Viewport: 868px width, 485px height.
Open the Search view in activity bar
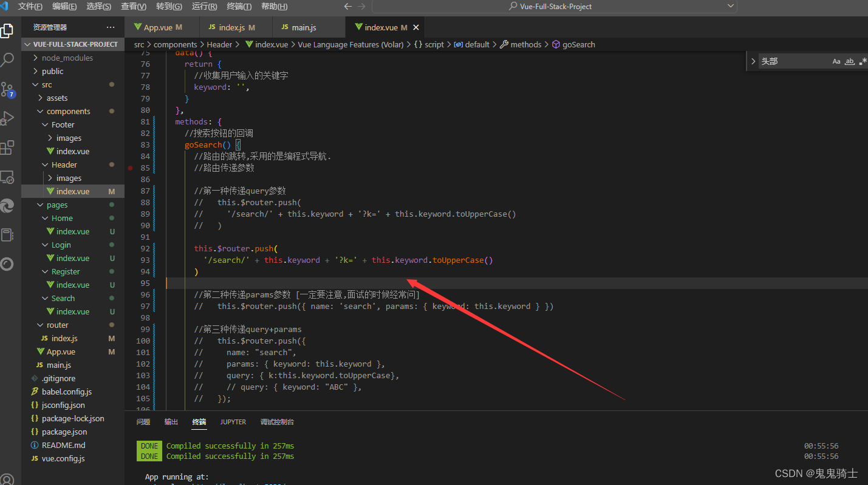7,59
